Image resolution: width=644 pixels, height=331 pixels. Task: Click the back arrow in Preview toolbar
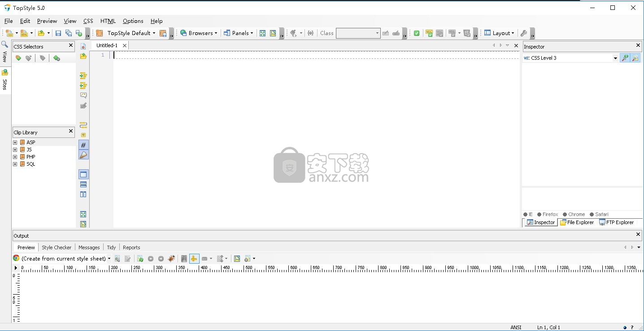click(151, 258)
